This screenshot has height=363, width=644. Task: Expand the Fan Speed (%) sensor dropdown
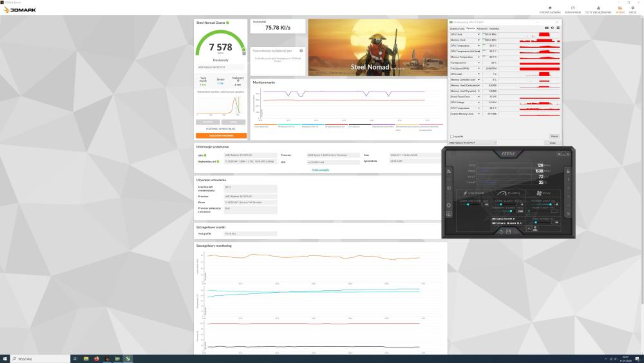point(478,63)
